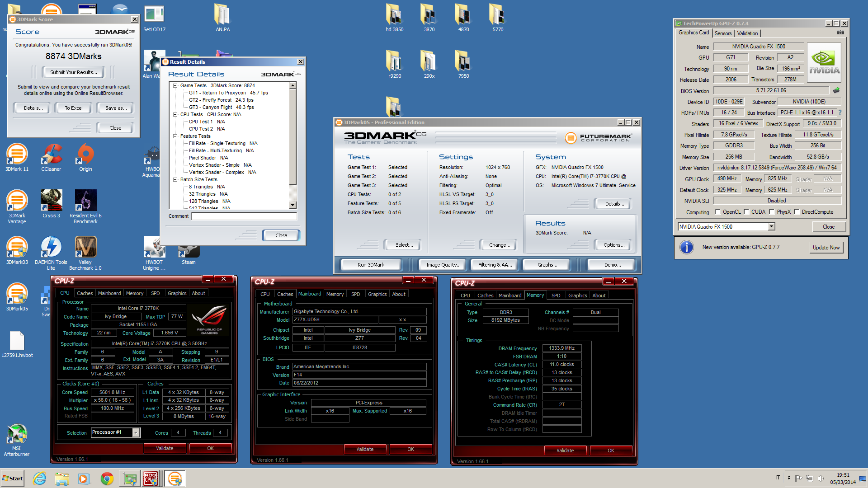Open the CCleaner desktop icon

(x=51, y=157)
